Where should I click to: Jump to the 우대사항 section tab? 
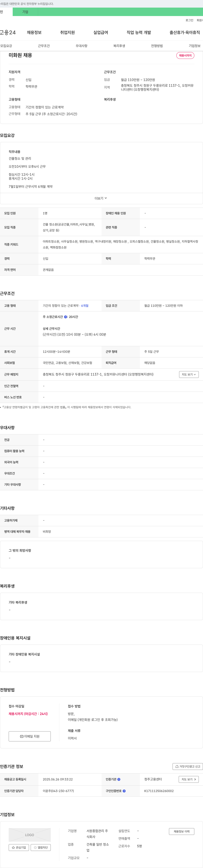[x=81, y=46]
